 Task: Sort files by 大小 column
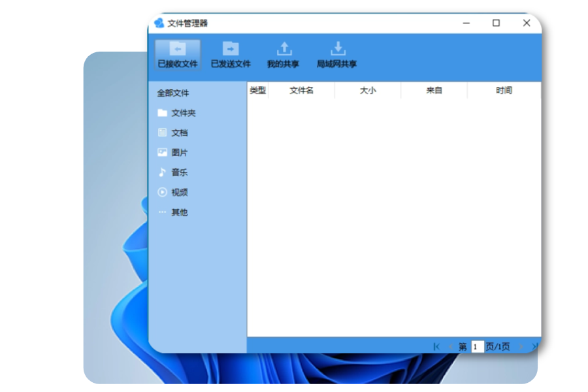coord(368,90)
